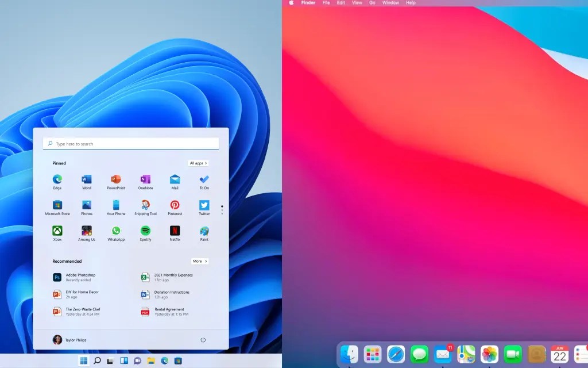588x368 pixels.
Task: Open Donation Instructions document
Action: click(165, 294)
